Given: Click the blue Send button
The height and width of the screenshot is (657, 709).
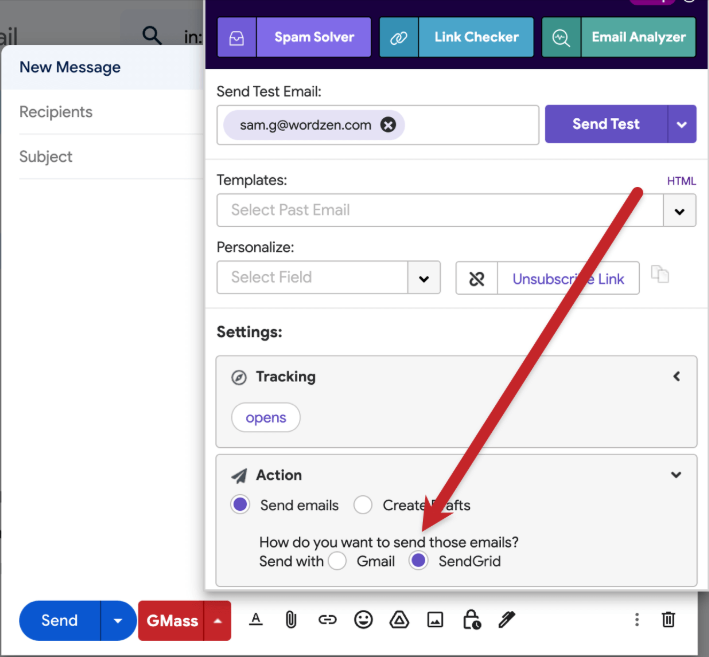Looking at the screenshot, I should click(x=59, y=620).
